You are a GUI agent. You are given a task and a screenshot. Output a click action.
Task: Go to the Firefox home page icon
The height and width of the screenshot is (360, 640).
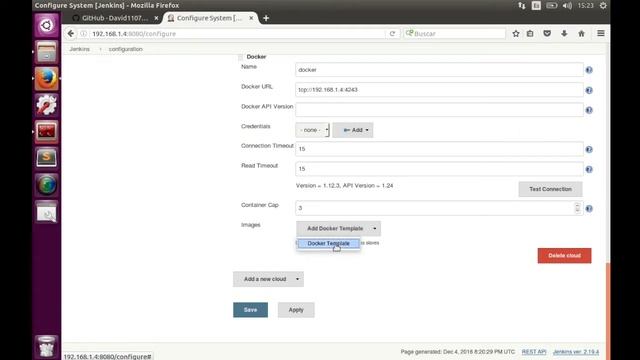pos(581,33)
